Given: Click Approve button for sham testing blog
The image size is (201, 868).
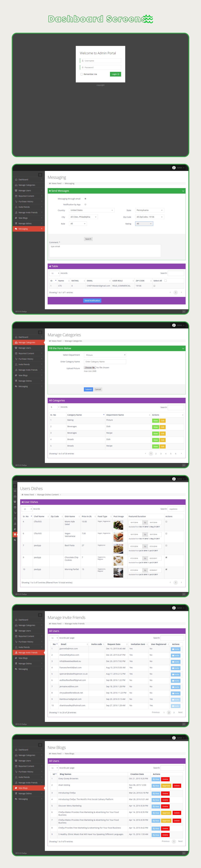Looking at the screenshot, I should (166, 785).
